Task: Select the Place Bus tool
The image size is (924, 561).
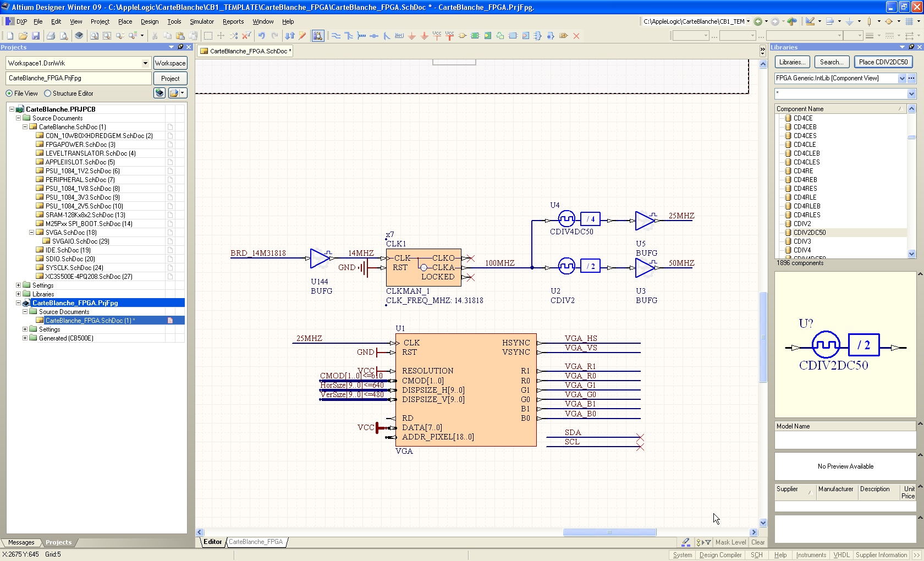Action: [349, 36]
